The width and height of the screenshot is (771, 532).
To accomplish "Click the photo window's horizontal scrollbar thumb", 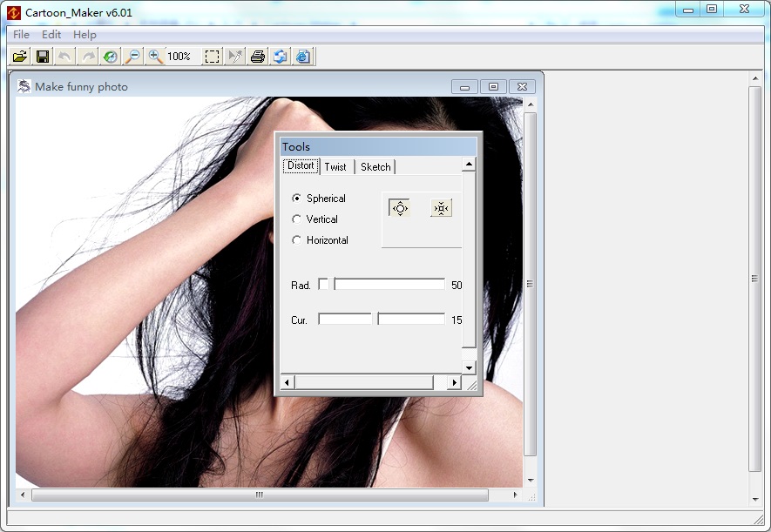I will pyautogui.click(x=260, y=495).
